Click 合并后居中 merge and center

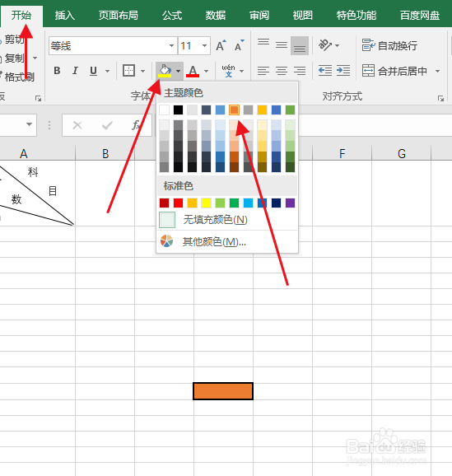[x=394, y=71]
